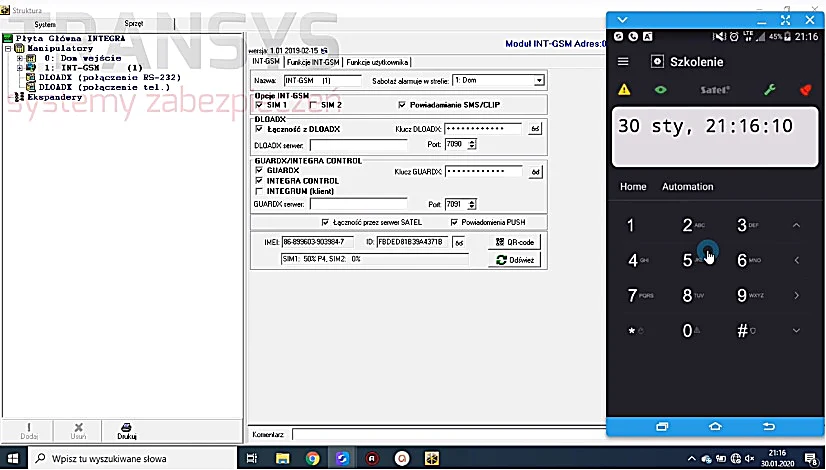Open Sabotaż alarmuje w strefie dropdown
Viewport: 826px width, 470px height.
point(538,81)
